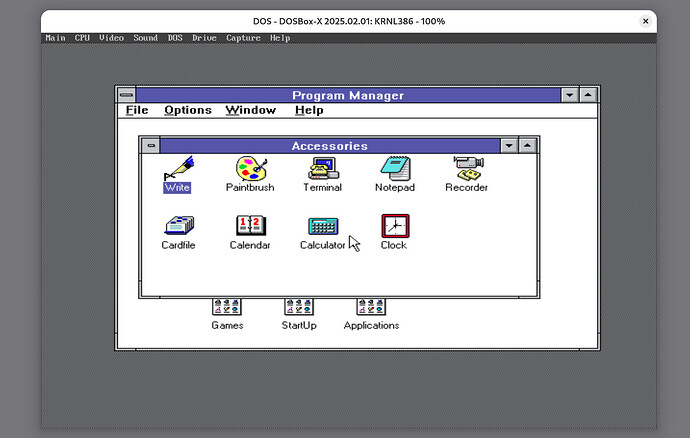Open the DOSBox-X Capture menu
690x438 pixels.
(243, 38)
